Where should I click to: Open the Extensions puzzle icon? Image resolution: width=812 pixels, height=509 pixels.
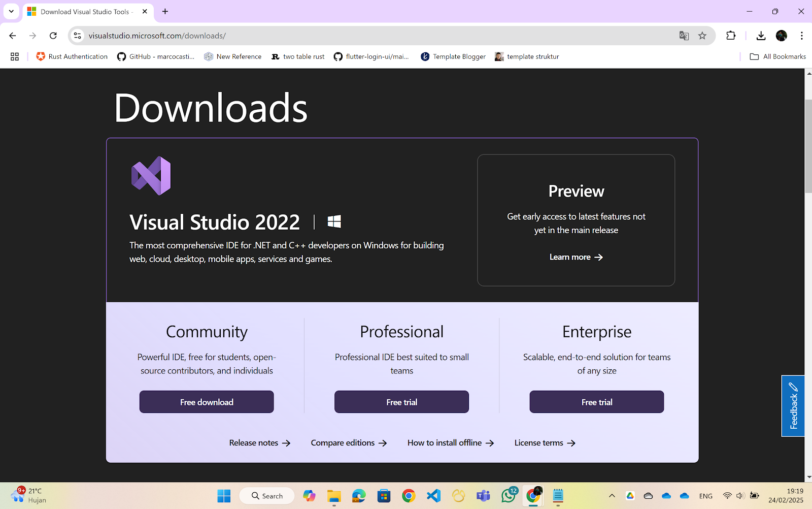click(731, 36)
